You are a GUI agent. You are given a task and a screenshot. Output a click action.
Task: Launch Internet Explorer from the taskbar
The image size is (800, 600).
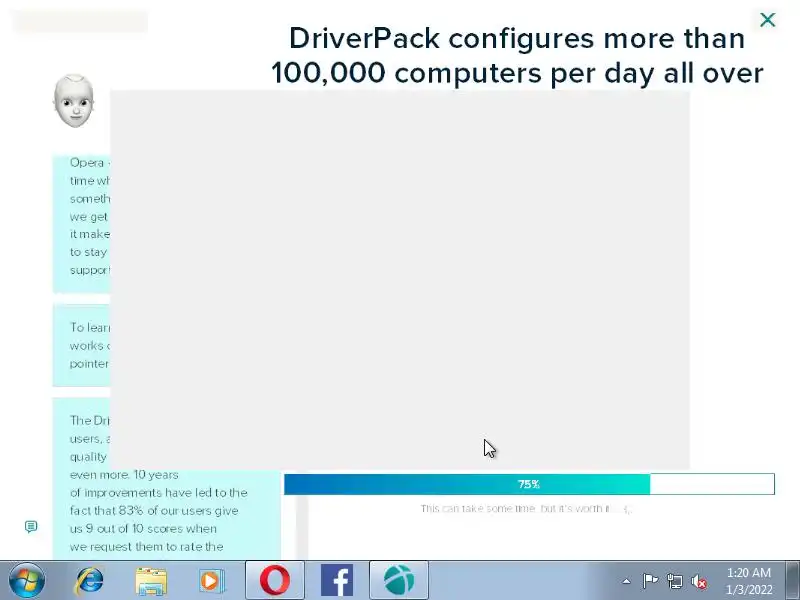[x=89, y=581]
